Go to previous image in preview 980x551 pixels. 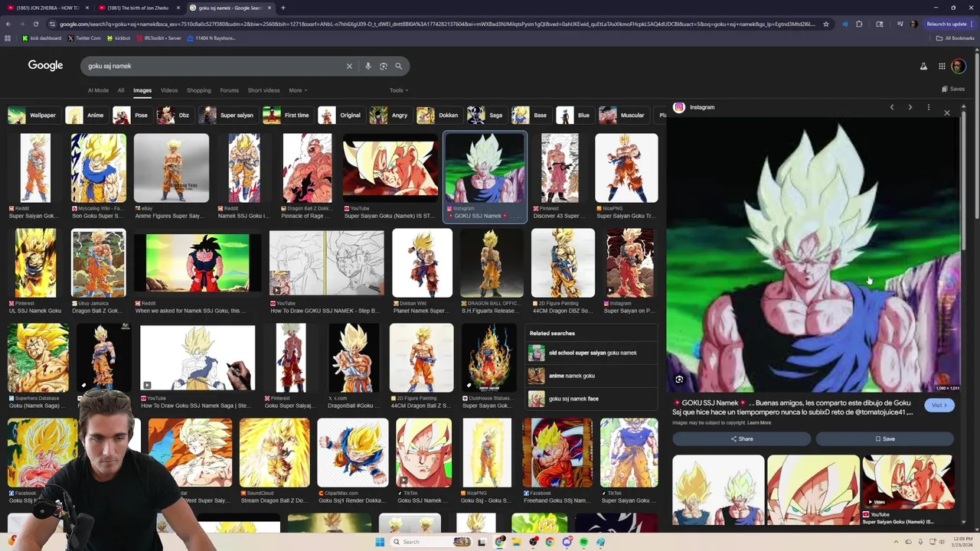coord(892,107)
